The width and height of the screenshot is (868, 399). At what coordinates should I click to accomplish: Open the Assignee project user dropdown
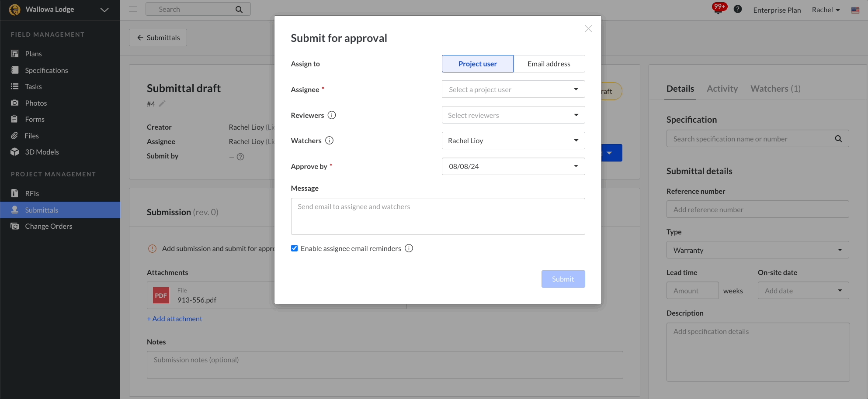pyautogui.click(x=514, y=89)
